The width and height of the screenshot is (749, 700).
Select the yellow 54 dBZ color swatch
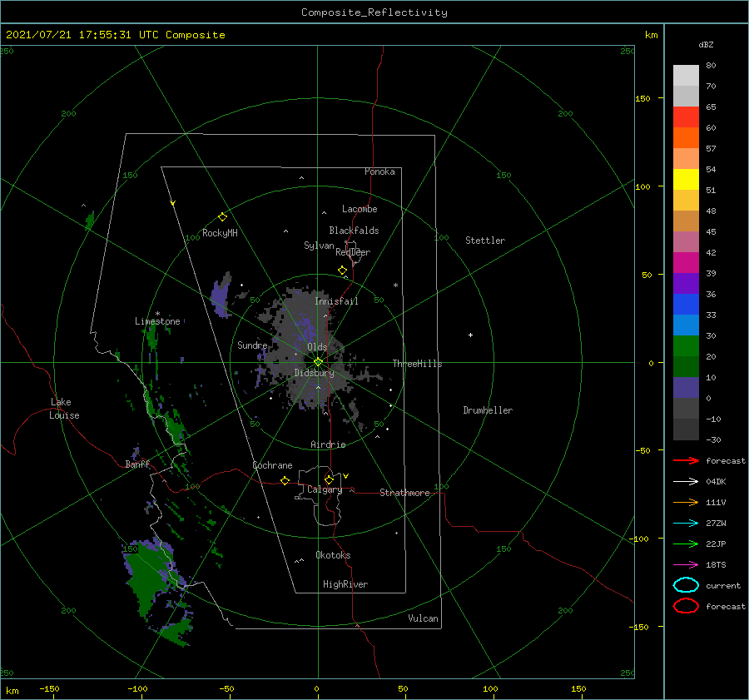686,180
